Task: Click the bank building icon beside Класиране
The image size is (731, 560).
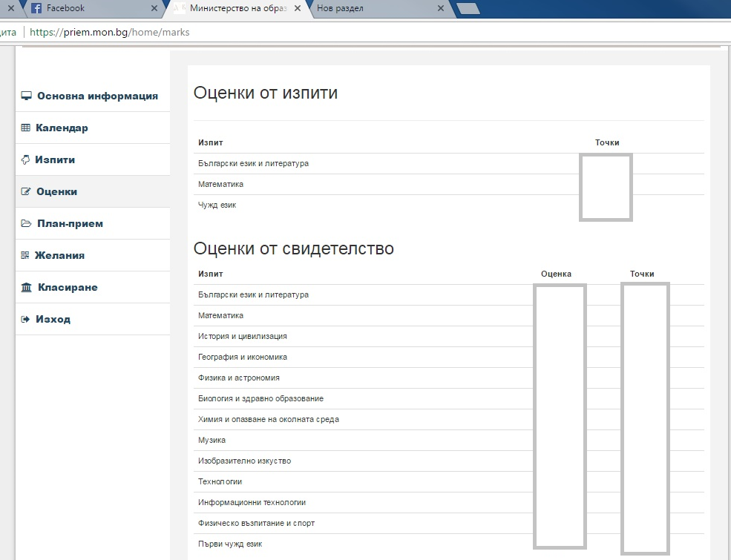Action: (x=27, y=287)
